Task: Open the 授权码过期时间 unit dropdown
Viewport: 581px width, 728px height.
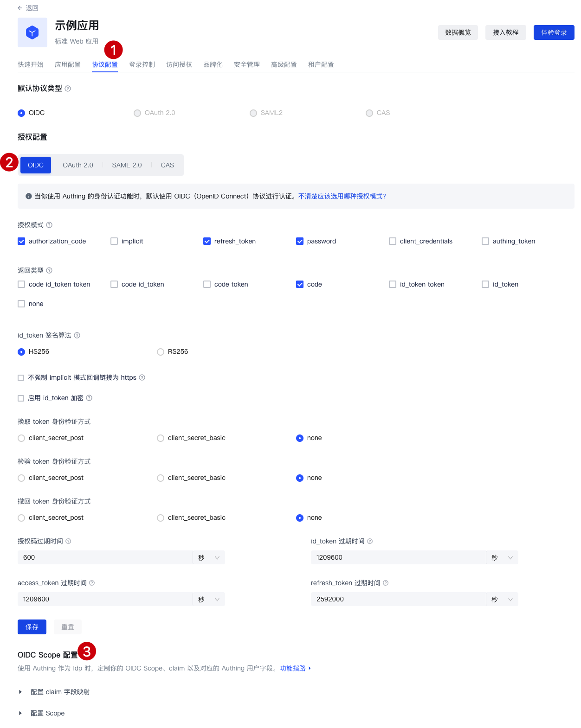Action: click(209, 557)
